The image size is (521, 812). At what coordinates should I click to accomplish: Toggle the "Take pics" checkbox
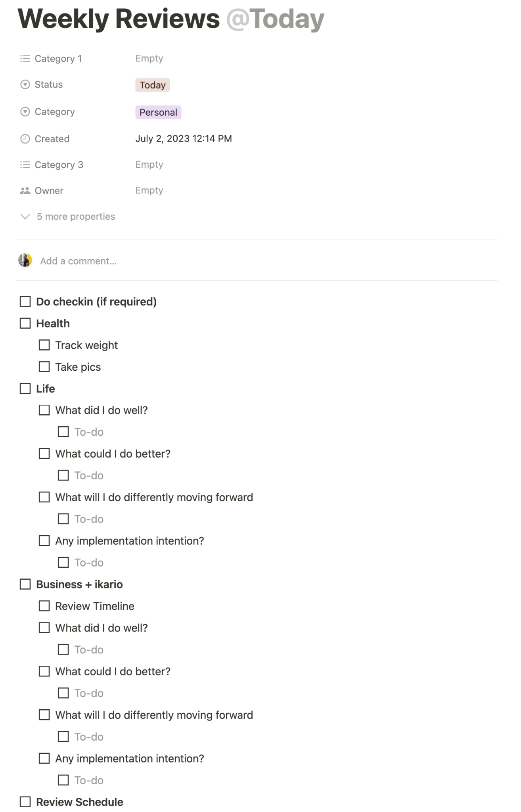click(x=44, y=367)
